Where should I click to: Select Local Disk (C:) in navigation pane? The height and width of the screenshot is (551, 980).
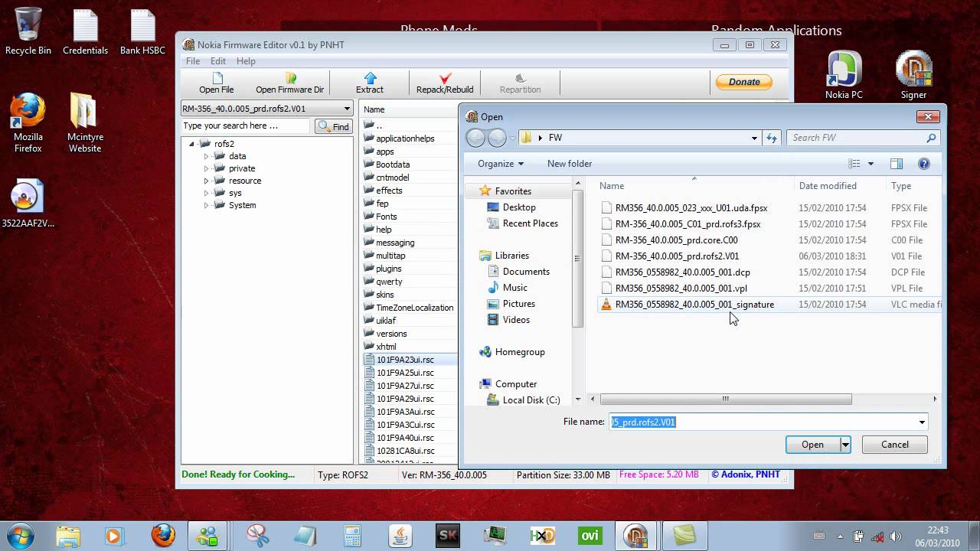point(524,400)
